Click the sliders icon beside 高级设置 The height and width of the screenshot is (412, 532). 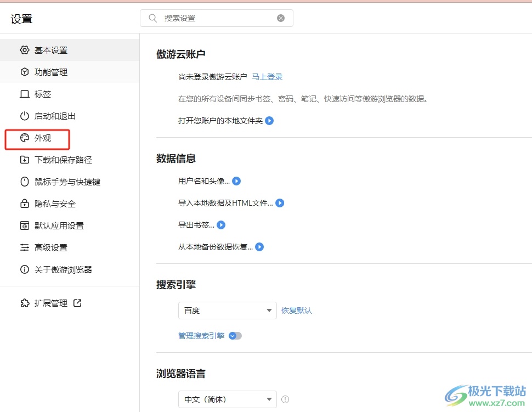[25, 247]
